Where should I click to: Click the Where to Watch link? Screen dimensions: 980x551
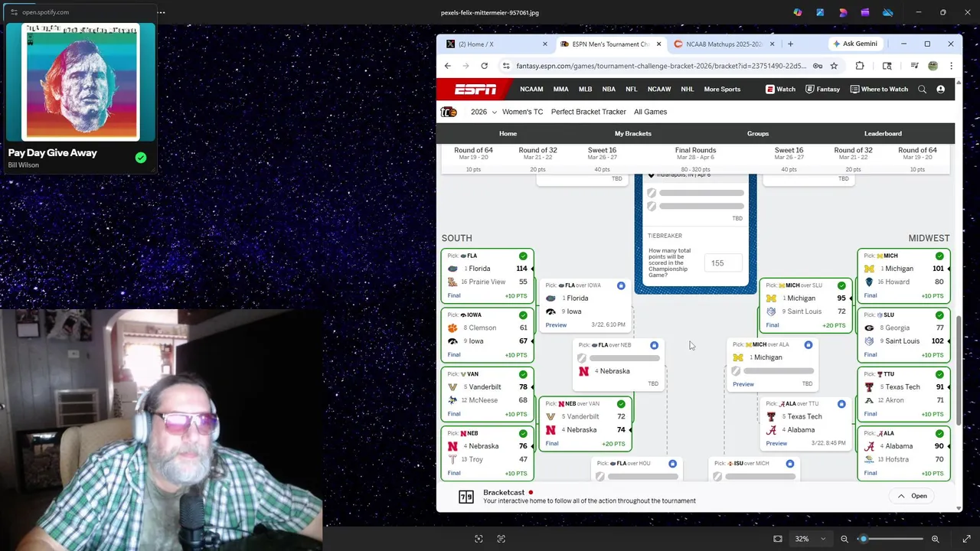coord(878,90)
